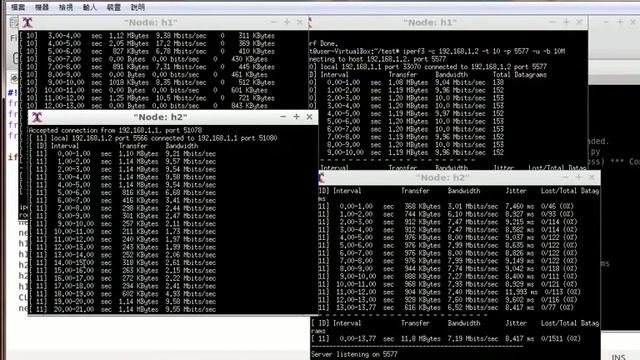Screen dimensions: 640x360
Task: Minimize the h2 window with Jitter column
Action: pos(565,177)
